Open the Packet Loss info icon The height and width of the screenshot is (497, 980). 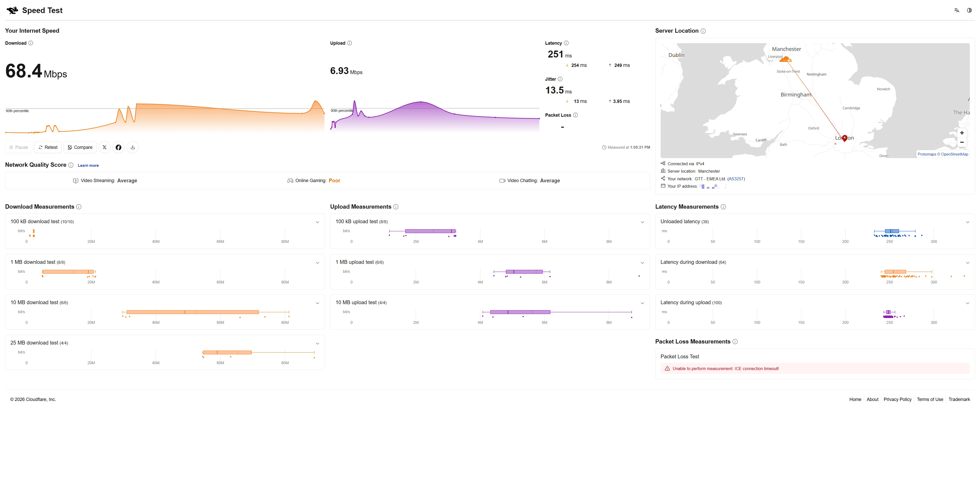pyautogui.click(x=575, y=115)
